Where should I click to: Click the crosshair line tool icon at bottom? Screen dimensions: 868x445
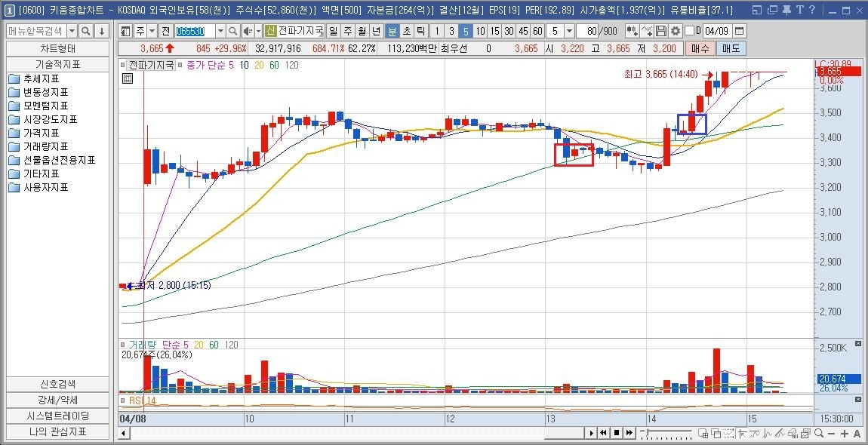pyautogui.click(x=741, y=434)
